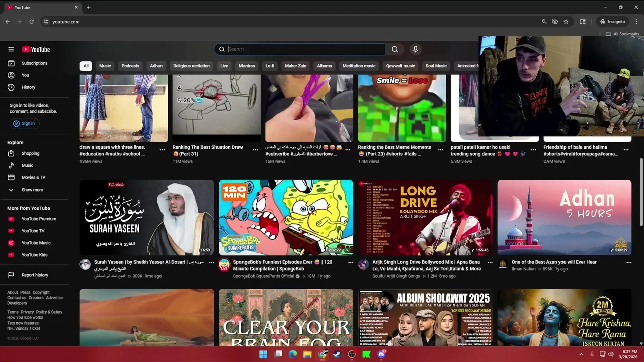The height and width of the screenshot is (362, 644).
Task: Open the Smile = Lose short thumbnail
Action: pos(402,108)
